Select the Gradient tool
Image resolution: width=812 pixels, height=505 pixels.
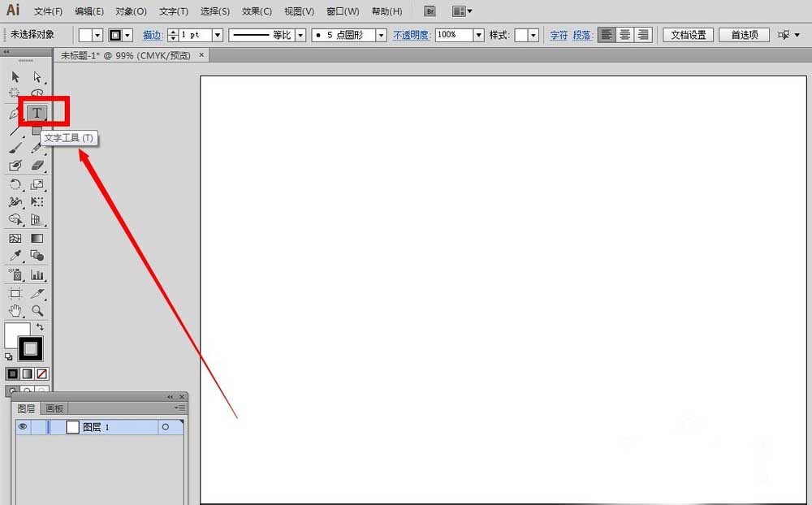(x=37, y=238)
